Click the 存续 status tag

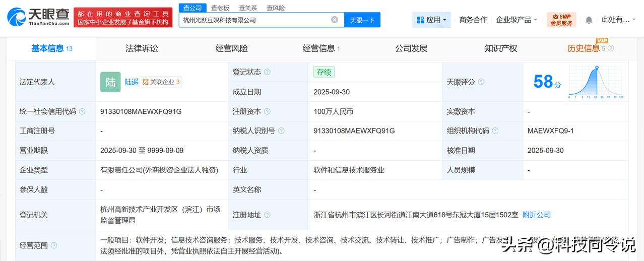pos(324,72)
